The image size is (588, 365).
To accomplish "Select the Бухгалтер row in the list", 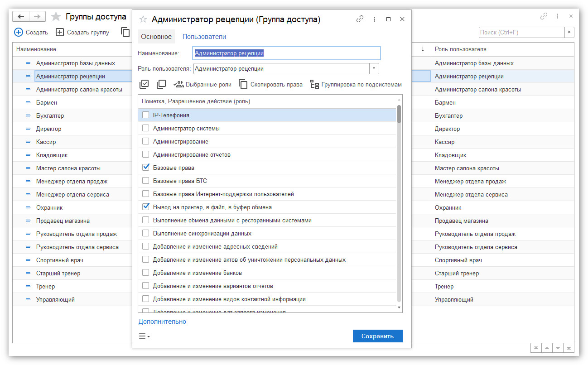I will click(x=50, y=115).
